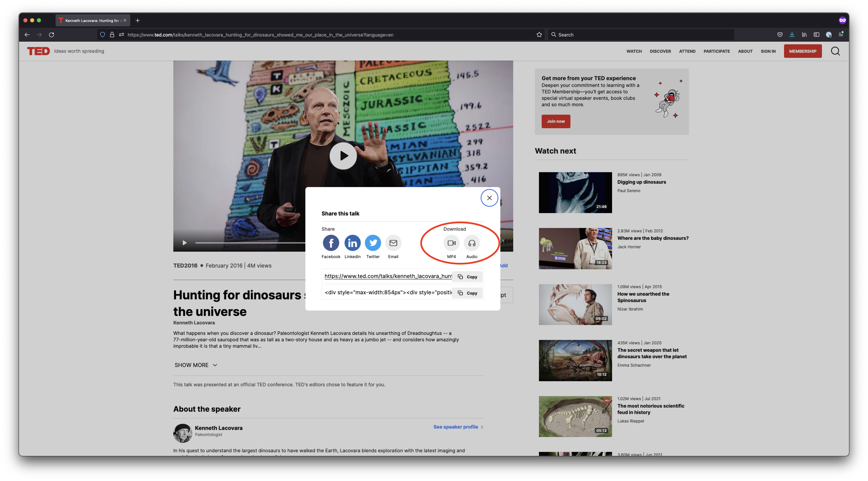Open The secret weapon dinosaurs talk title
868x481 pixels.
pos(652,353)
